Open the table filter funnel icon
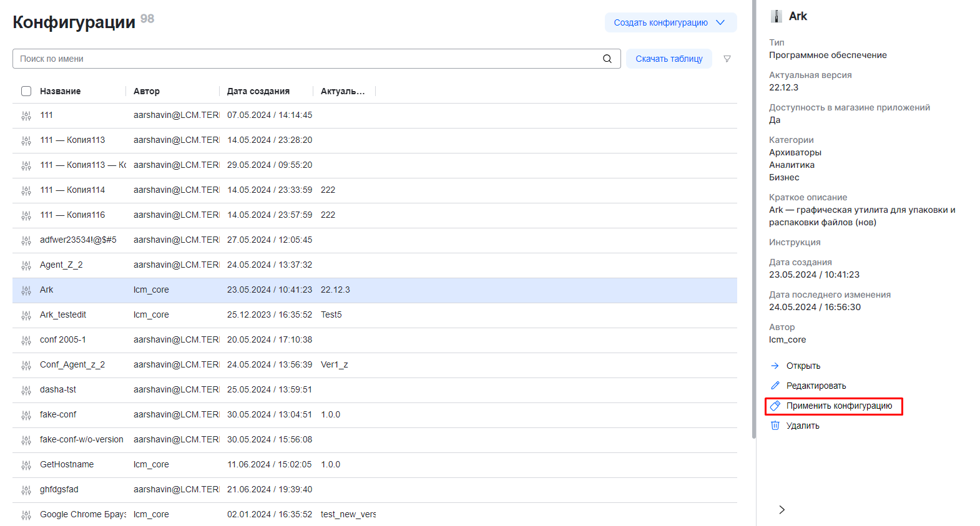Screen dimensions: 980x526 coord(727,59)
